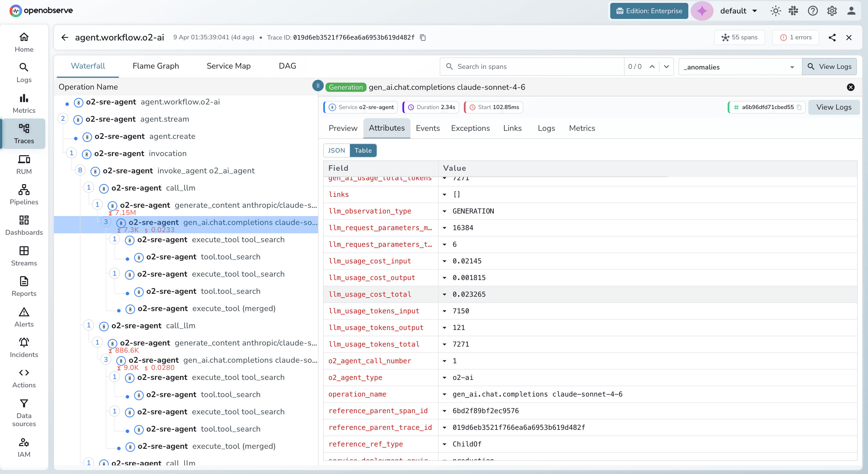Select first tool.tool_search span row
The height and width of the screenshot is (474, 868).
click(x=186, y=257)
